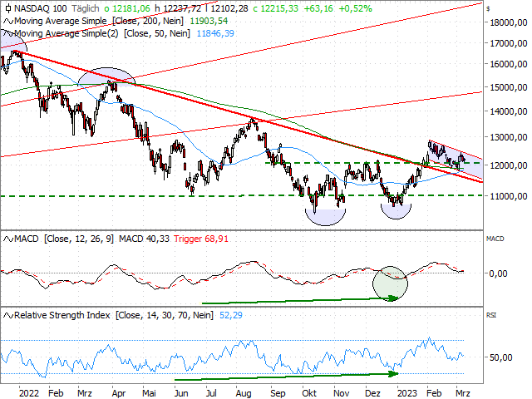
Task: Click the Sep time axis label
Action: coord(278,393)
